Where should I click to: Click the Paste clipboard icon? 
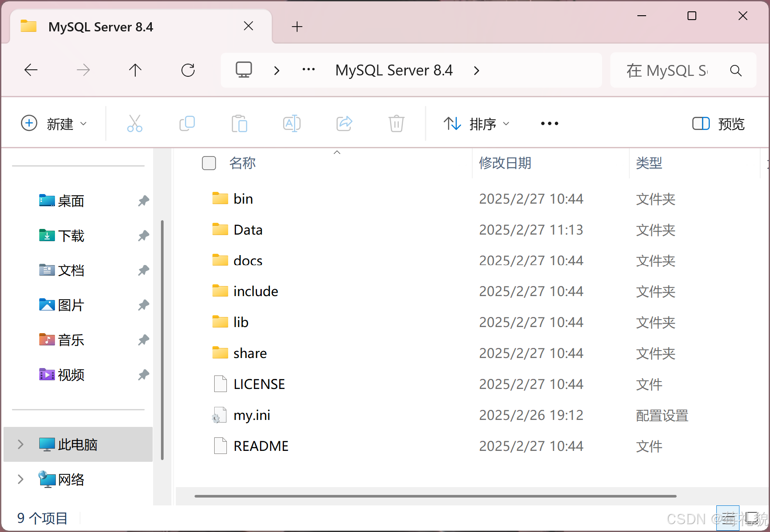click(240, 123)
